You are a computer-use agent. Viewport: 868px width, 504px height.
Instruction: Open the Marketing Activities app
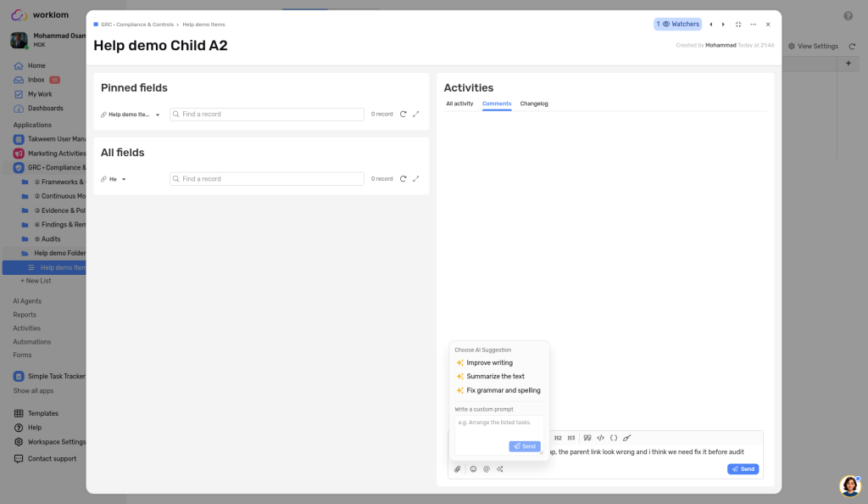coord(50,154)
